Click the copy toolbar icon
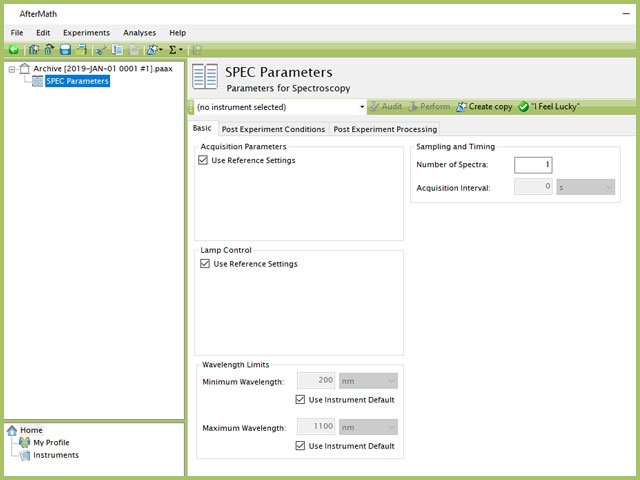This screenshot has height=480, width=640. 117,50
